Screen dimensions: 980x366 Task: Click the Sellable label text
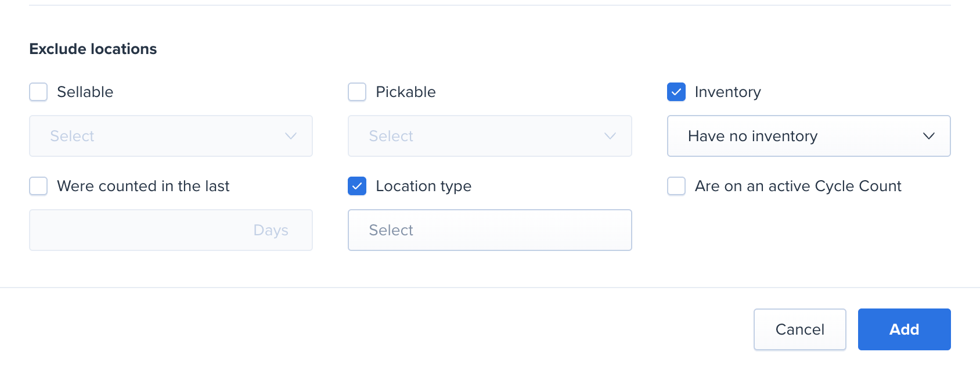pos(85,92)
